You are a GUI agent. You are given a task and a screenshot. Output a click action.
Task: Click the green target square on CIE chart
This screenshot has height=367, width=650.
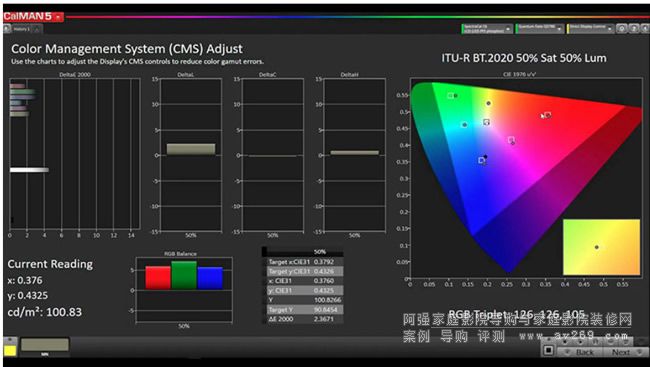click(x=451, y=96)
